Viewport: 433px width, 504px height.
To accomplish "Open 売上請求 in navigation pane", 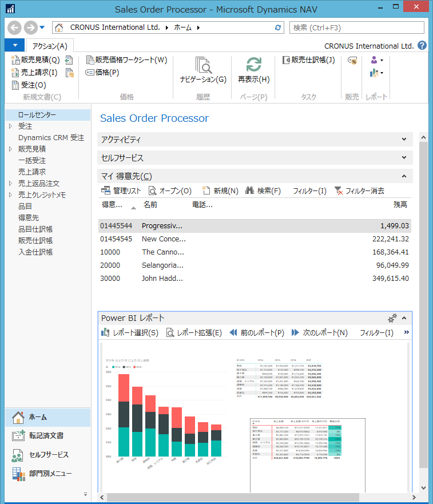I will point(32,172).
